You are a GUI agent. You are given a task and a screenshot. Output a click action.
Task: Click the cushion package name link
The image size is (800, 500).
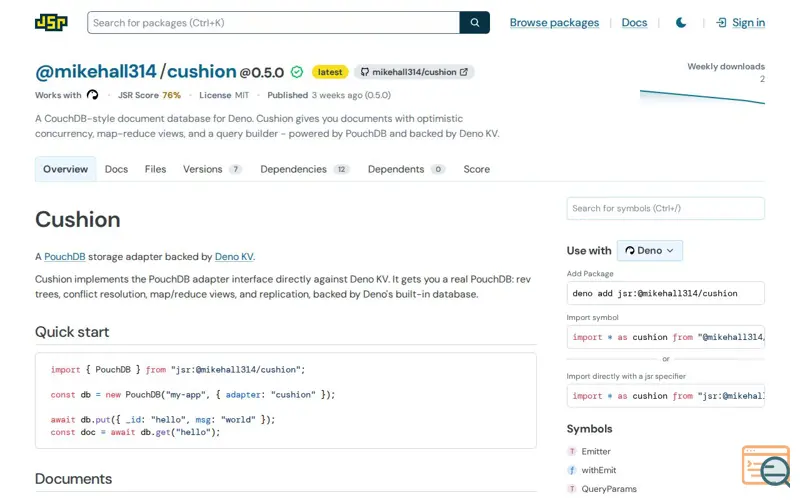(x=202, y=71)
